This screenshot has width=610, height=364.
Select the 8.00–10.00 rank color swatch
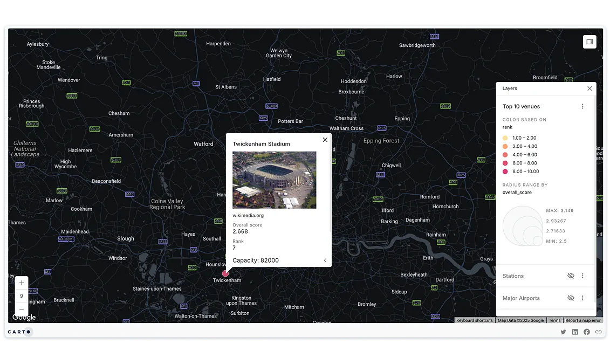click(x=506, y=171)
